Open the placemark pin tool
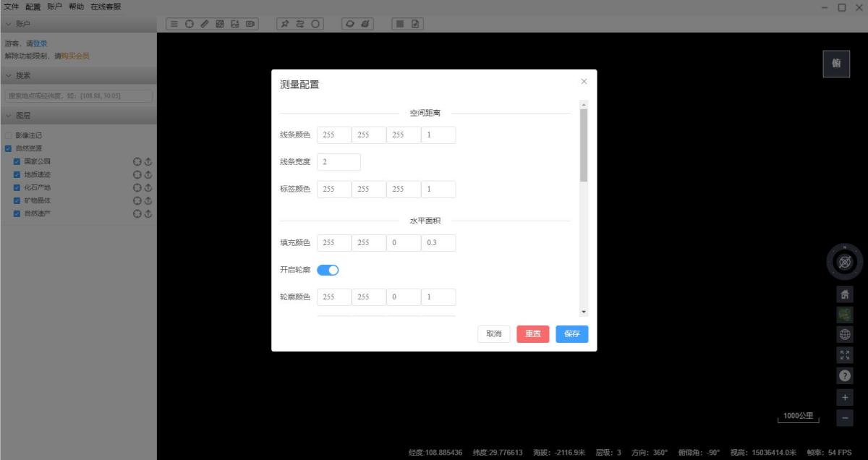Viewport: 868px width, 460px height. pos(285,24)
